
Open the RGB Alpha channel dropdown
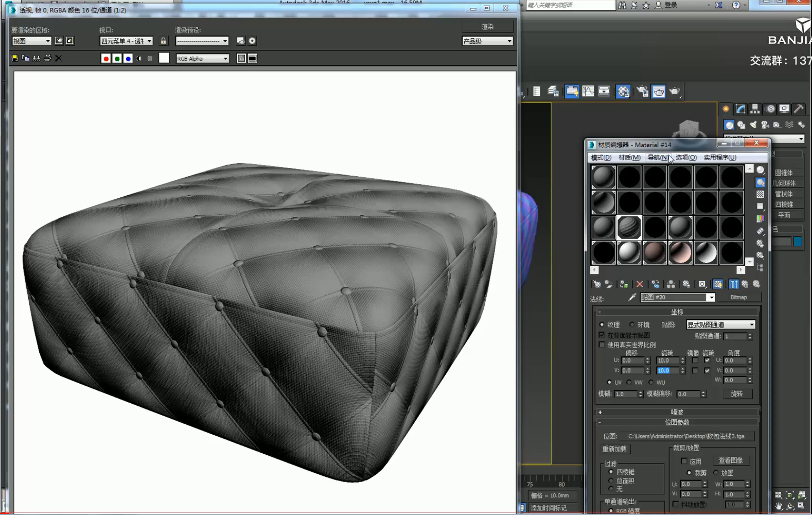[x=202, y=59]
